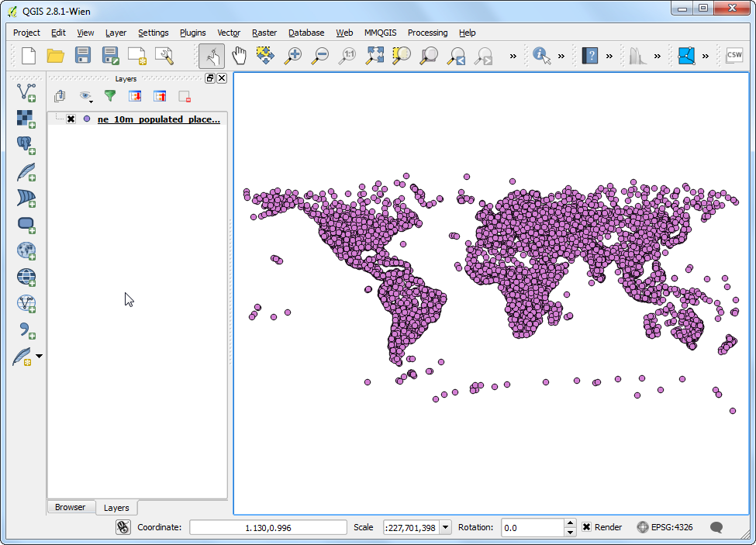Screen dimensions: 756x545
Task: Open the New Print Composer icon
Action: tap(137, 56)
